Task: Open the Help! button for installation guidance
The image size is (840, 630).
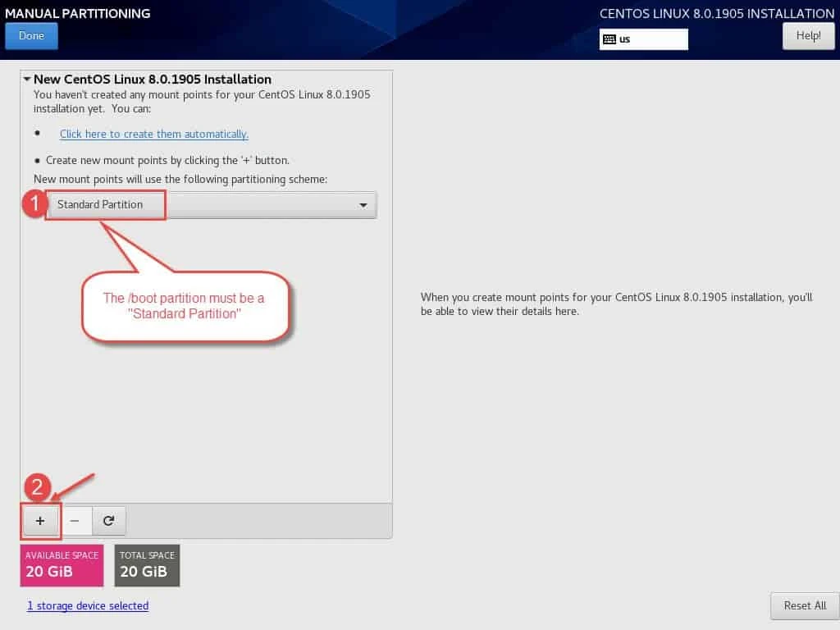Action: coord(808,35)
